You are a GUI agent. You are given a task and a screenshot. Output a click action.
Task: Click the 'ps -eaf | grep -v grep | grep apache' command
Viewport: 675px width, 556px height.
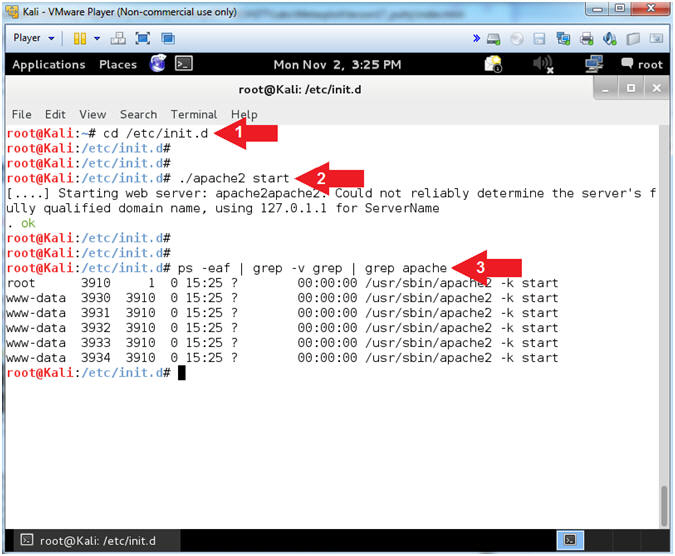(313, 268)
